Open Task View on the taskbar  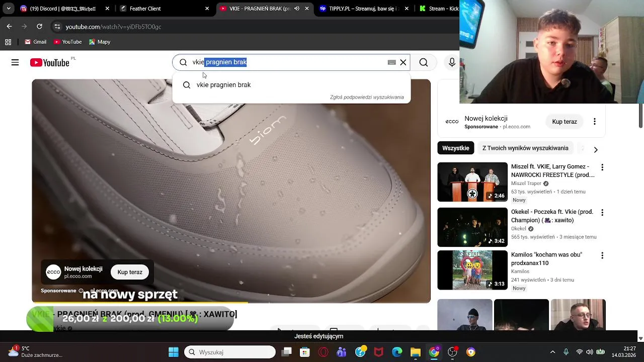click(287, 352)
